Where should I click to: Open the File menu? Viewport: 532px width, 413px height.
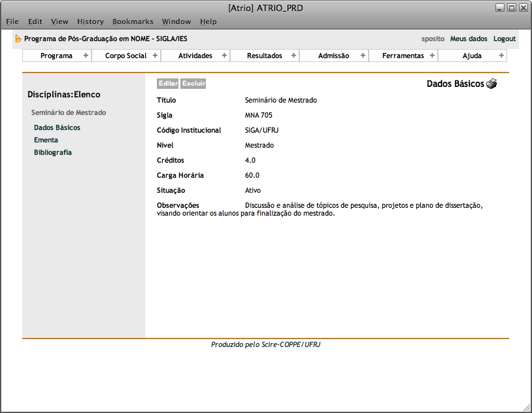[x=12, y=22]
